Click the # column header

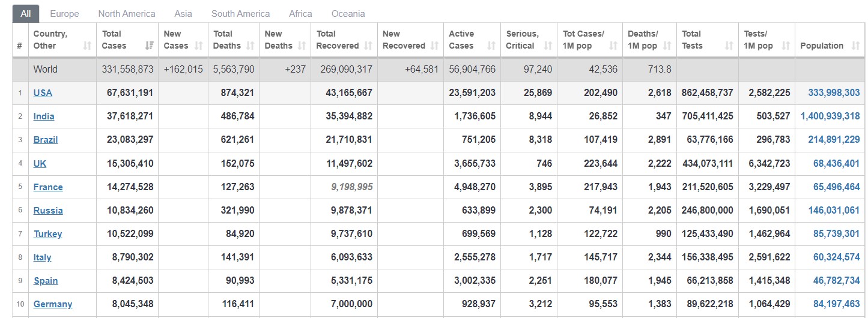point(20,46)
